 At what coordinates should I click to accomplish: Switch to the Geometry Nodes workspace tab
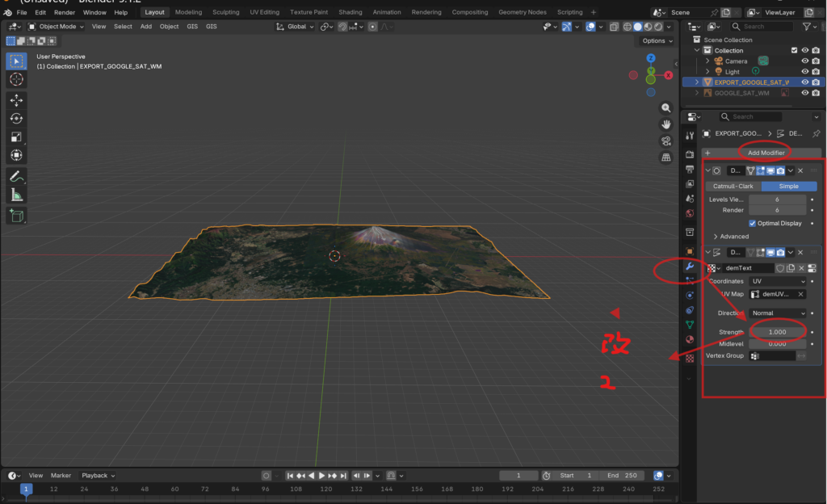[x=523, y=12]
